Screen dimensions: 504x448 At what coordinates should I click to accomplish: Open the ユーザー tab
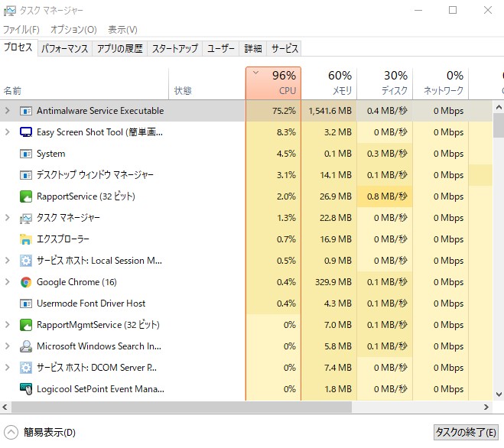(221, 49)
